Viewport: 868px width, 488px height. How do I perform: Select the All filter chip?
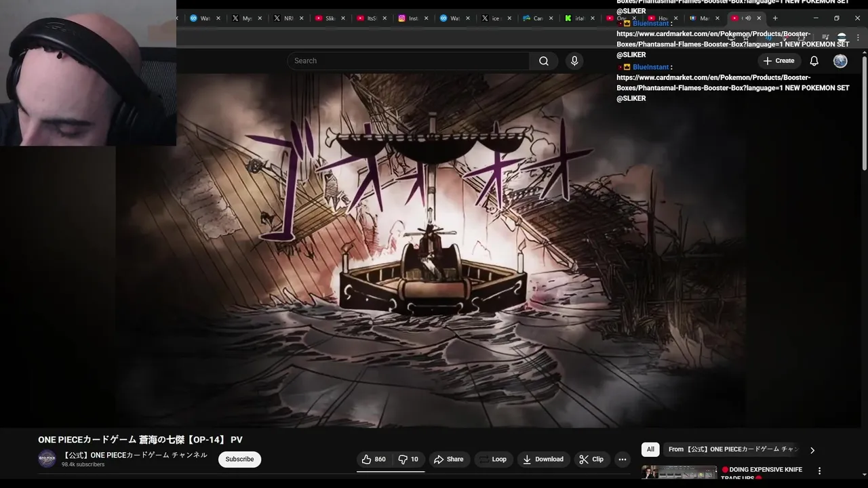point(650,449)
